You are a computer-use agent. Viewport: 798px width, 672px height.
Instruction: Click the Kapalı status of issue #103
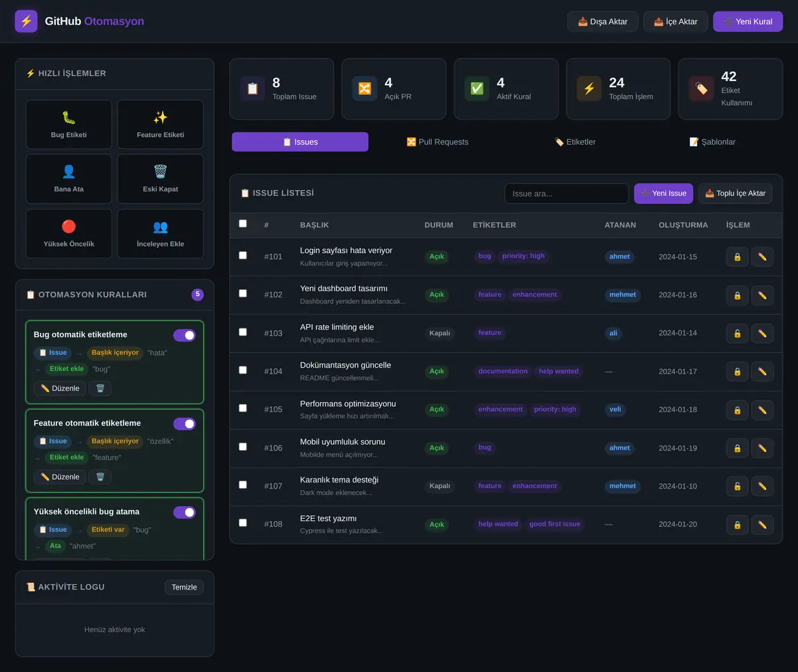tap(440, 333)
